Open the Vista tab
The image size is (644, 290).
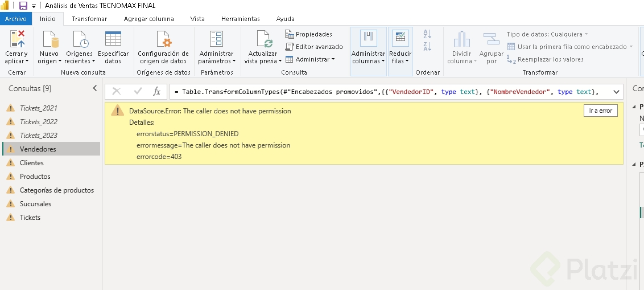(197, 19)
